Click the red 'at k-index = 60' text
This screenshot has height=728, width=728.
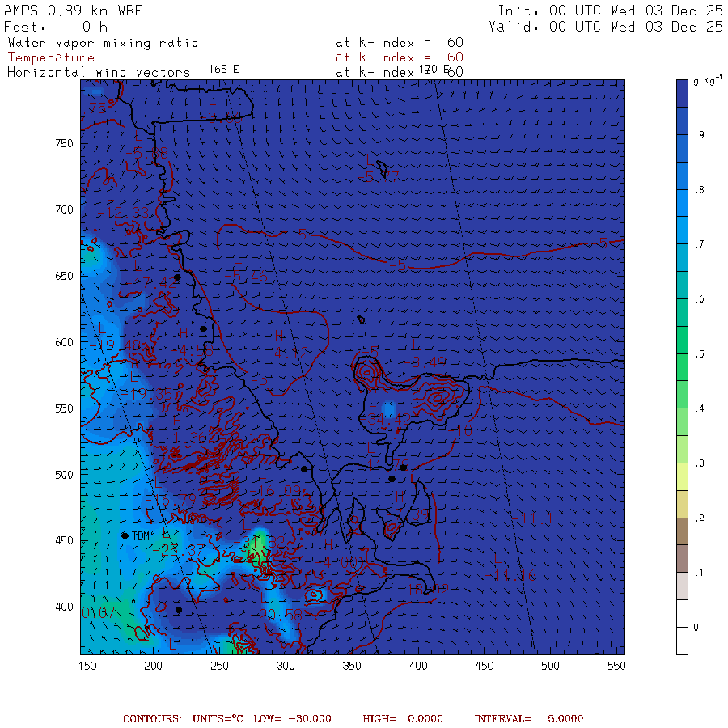point(400,57)
